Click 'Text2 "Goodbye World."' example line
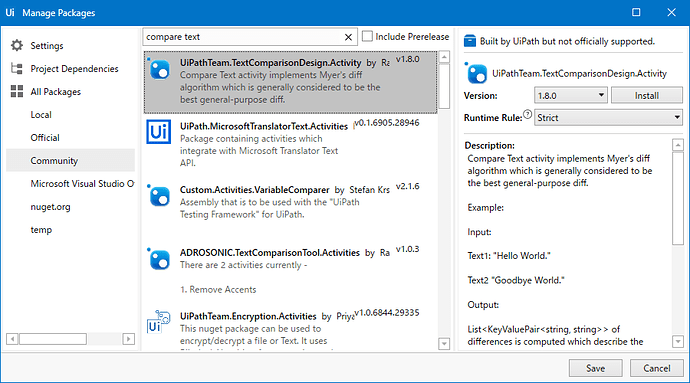Screen dimensions: 690x383 [x=516, y=280]
